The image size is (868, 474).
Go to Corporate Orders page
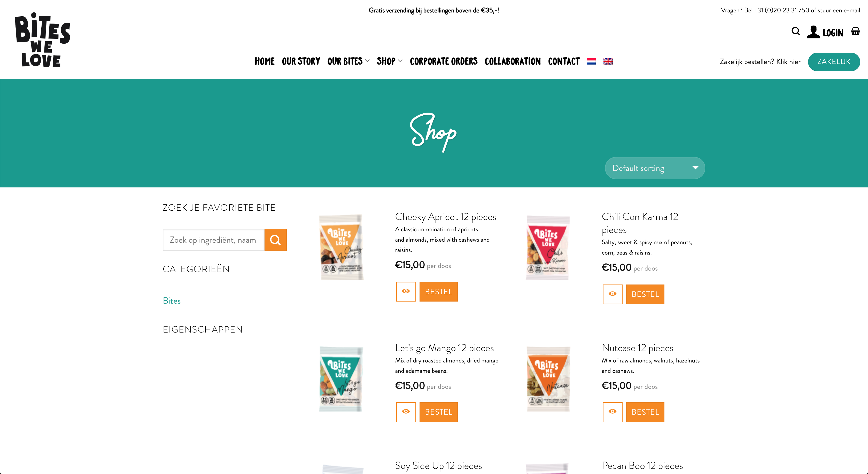(444, 61)
